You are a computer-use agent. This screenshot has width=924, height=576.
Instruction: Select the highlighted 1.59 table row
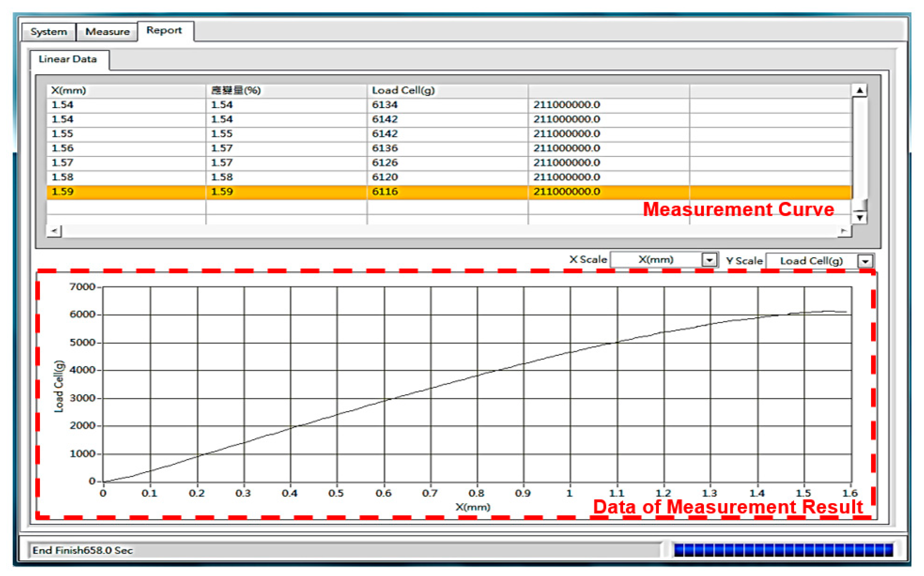[x=126, y=192]
